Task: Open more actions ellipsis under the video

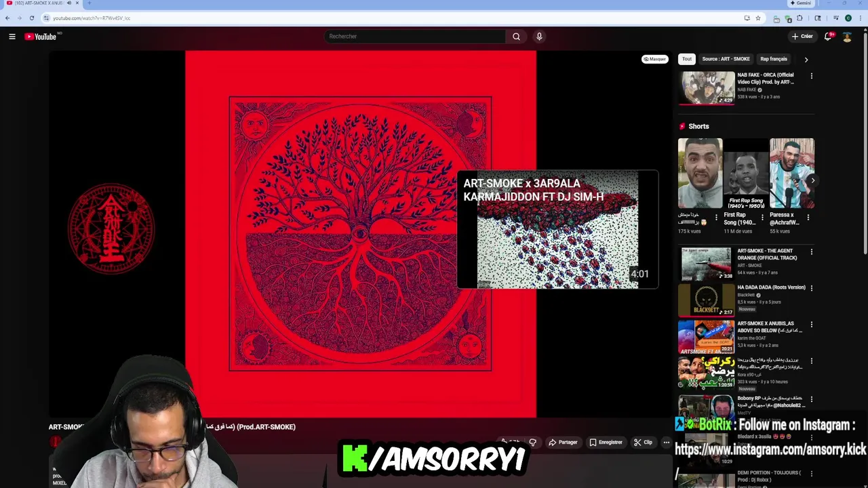Action: pyautogui.click(x=667, y=443)
